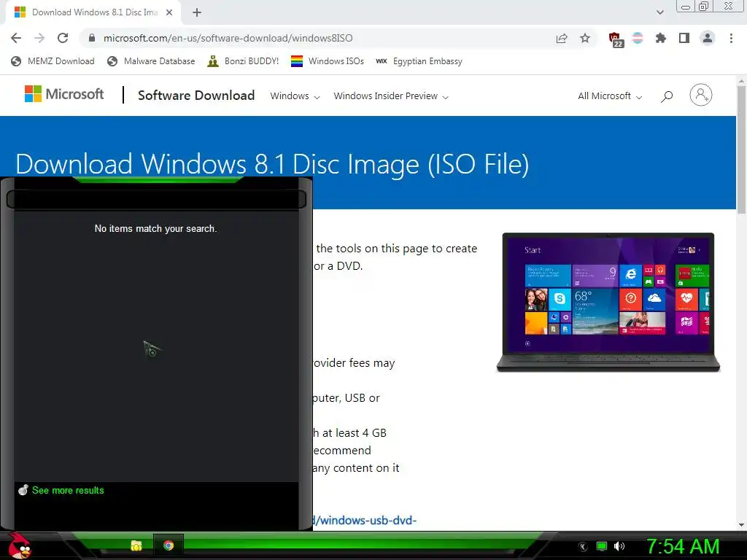Click the scrollbar down arrow
Image resolution: width=747 pixels, height=560 pixels.
(741, 525)
